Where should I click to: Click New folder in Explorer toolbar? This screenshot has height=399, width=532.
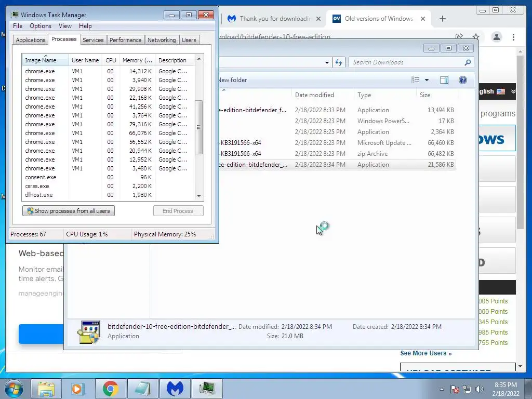click(232, 80)
